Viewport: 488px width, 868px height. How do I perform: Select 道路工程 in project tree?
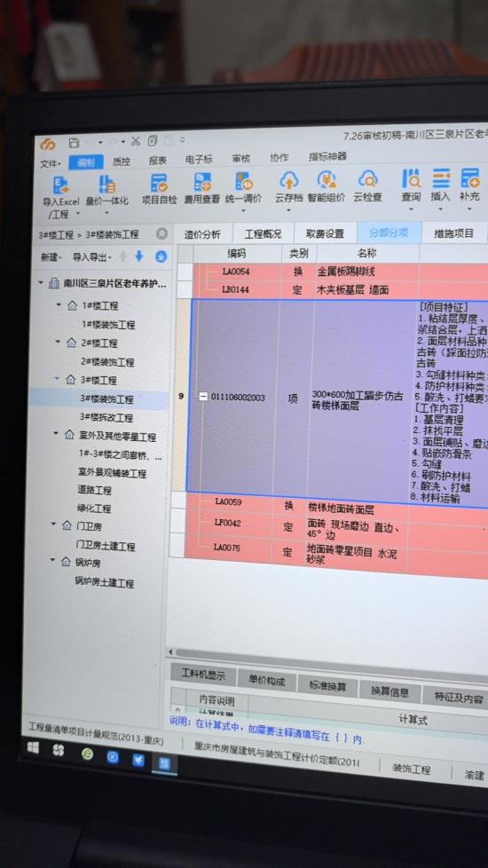pyautogui.click(x=94, y=490)
